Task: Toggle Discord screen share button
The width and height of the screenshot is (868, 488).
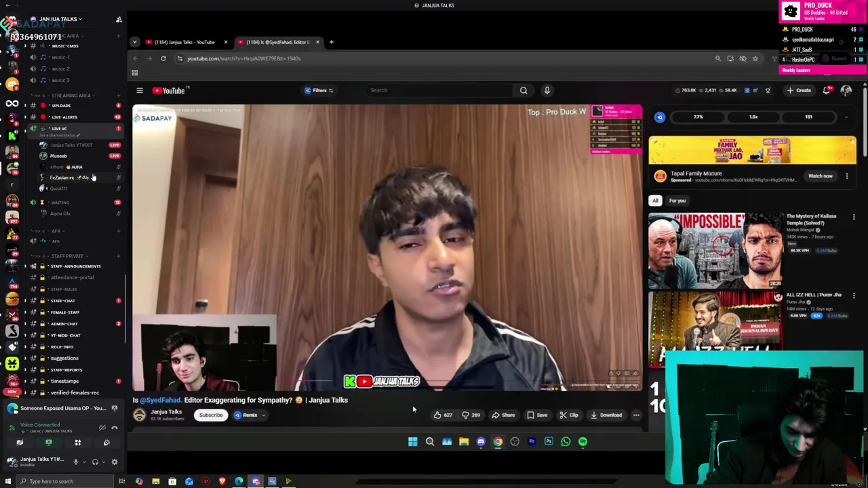Action: [x=49, y=443]
